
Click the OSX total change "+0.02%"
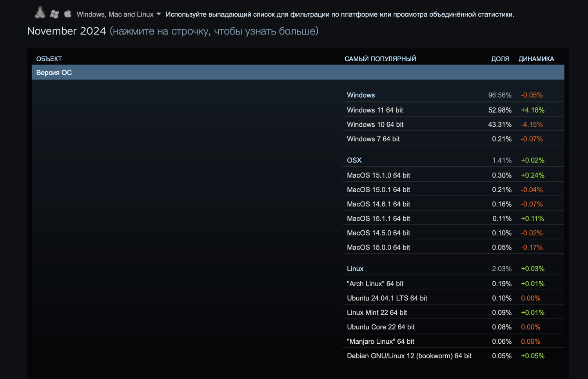click(533, 160)
